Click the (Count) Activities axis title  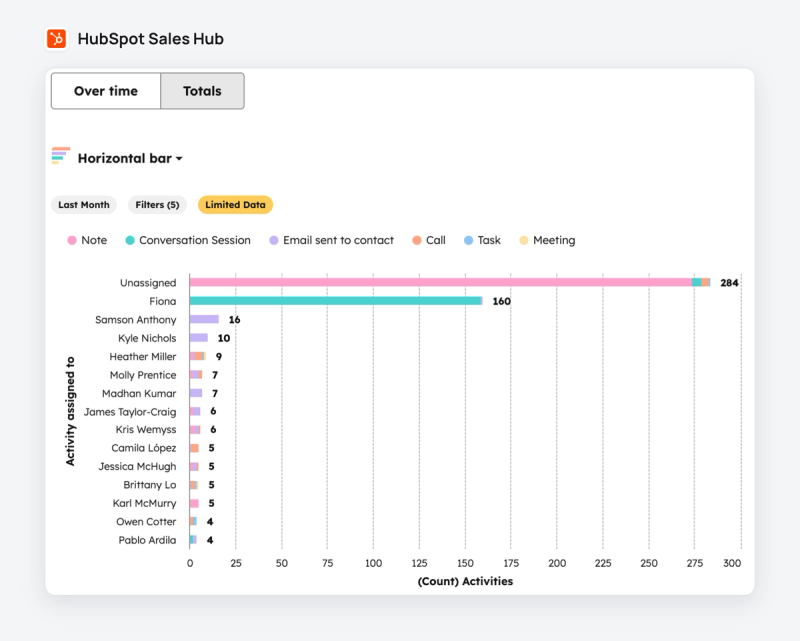tap(465, 581)
